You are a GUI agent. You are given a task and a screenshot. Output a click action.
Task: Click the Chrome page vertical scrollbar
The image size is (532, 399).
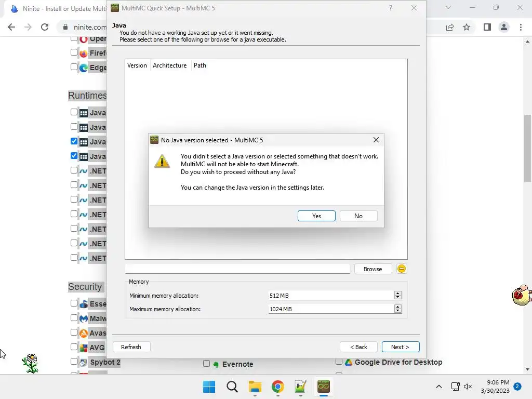coord(527,148)
